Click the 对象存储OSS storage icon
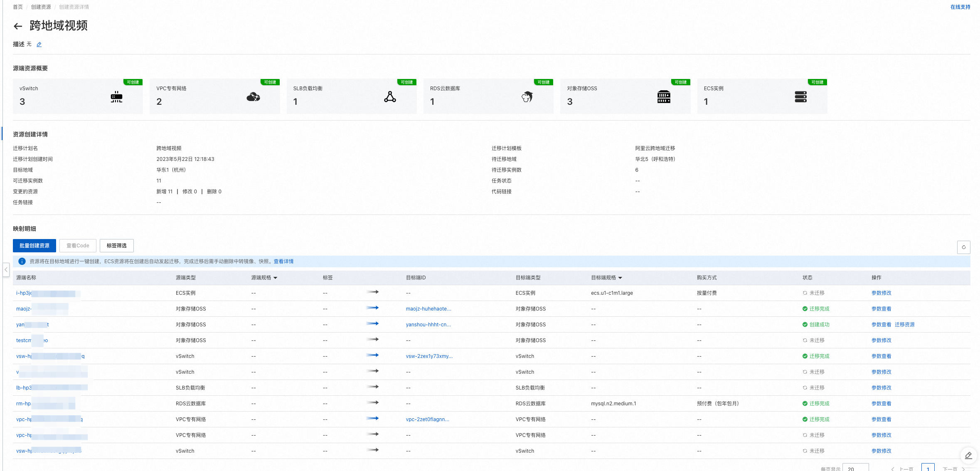 pyautogui.click(x=664, y=97)
